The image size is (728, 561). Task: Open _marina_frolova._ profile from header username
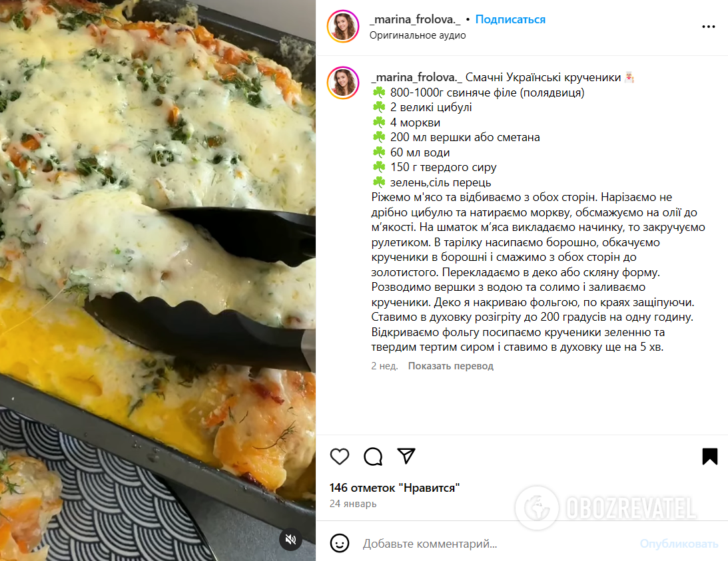tap(415, 19)
